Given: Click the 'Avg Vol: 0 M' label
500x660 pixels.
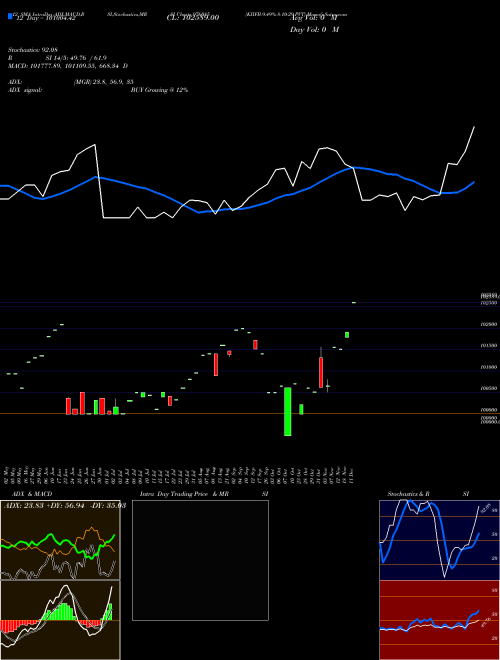Looking at the screenshot, I should click(314, 18).
